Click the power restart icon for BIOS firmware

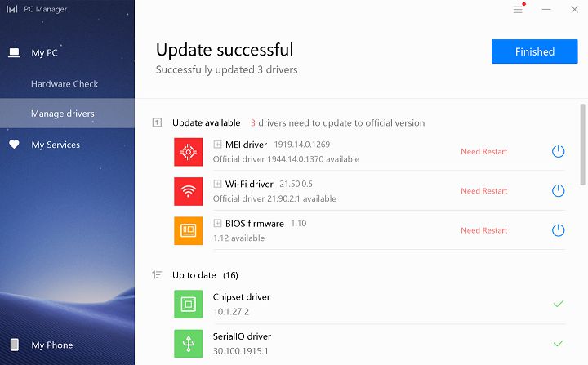click(558, 230)
